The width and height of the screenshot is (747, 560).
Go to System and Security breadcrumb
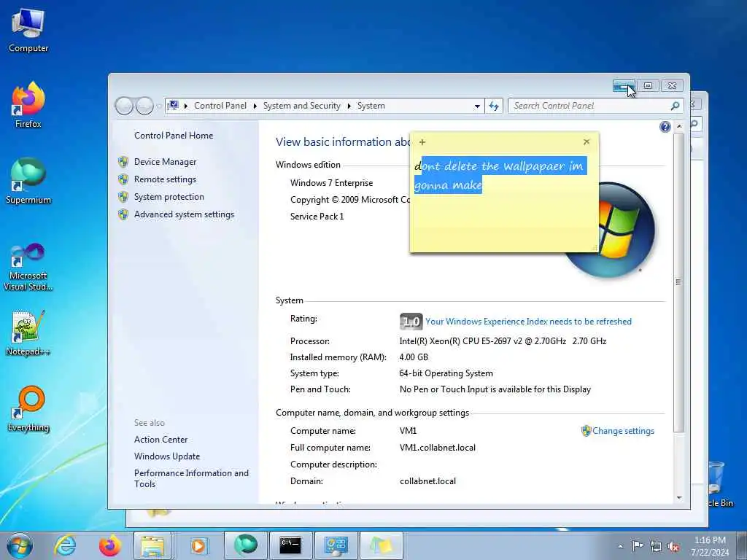301,106
